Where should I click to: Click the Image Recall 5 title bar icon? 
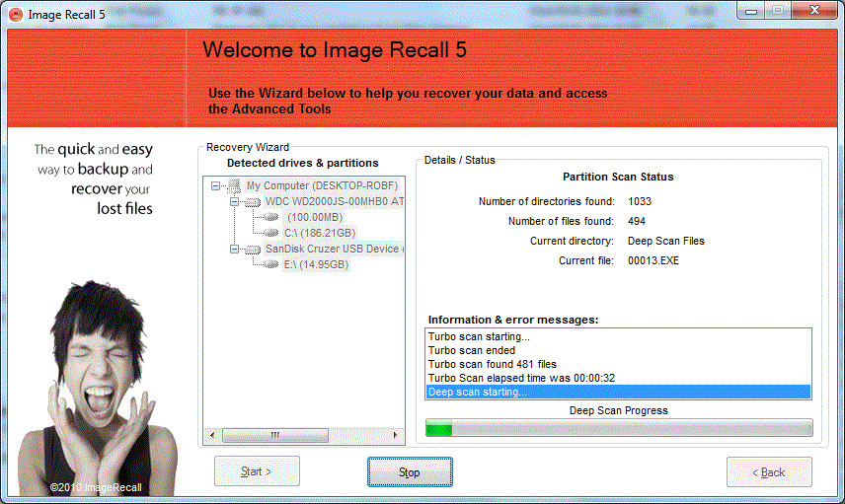16,15
